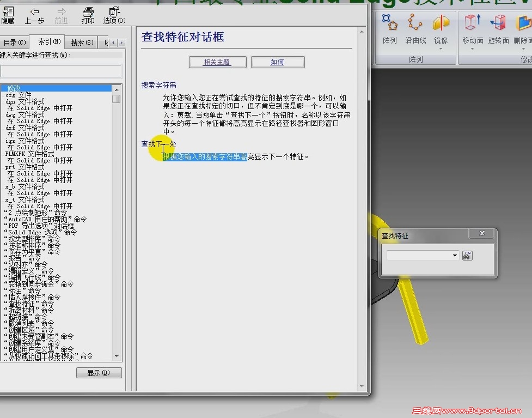This screenshot has height=418, width=532.
Task: Open the 如何 how-to button
Action: point(278,62)
